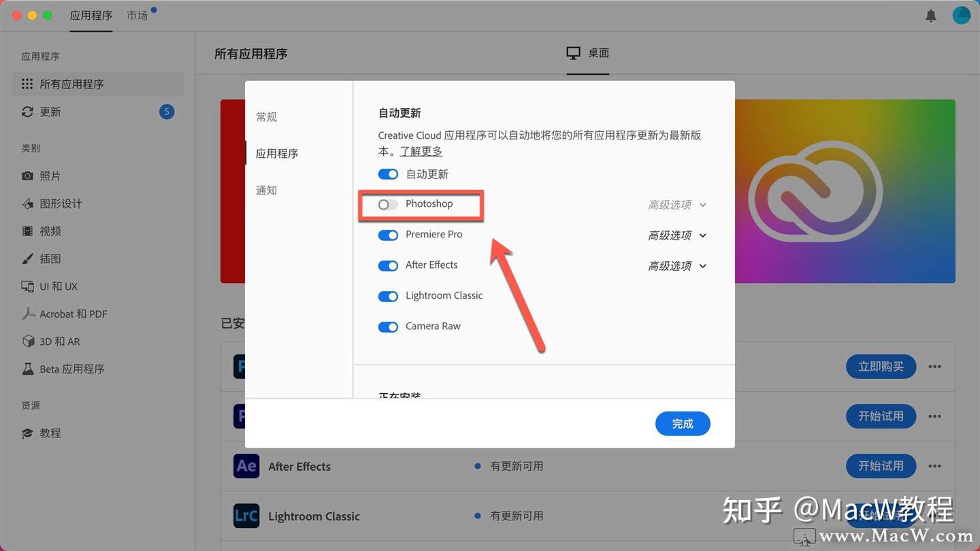Switch to the Apps top tab
The height and width of the screenshot is (551, 980).
[91, 15]
